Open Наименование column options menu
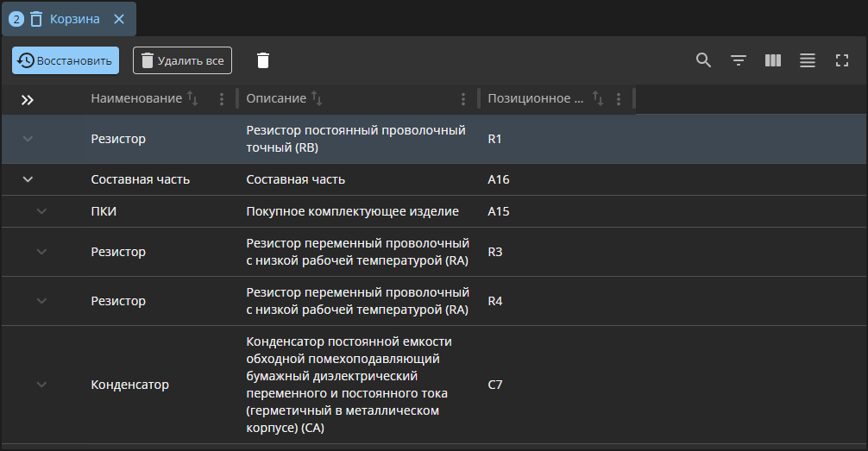Image resolution: width=868 pixels, height=451 pixels. (x=222, y=99)
